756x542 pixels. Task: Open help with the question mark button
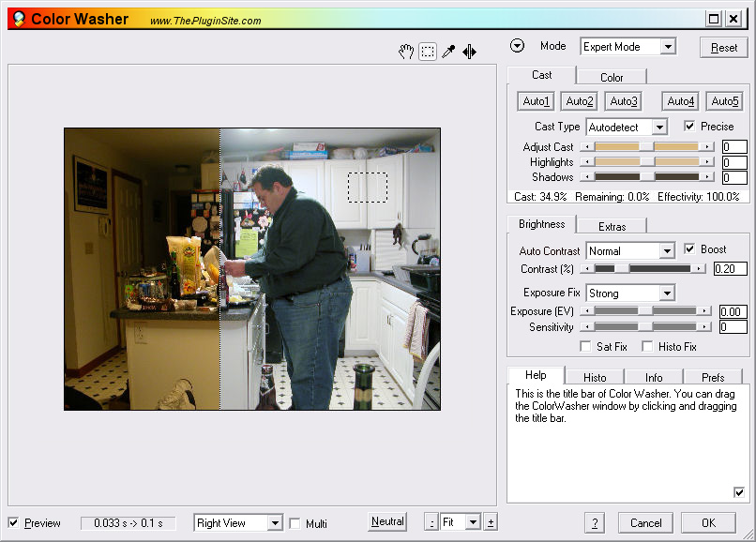point(595,522)
